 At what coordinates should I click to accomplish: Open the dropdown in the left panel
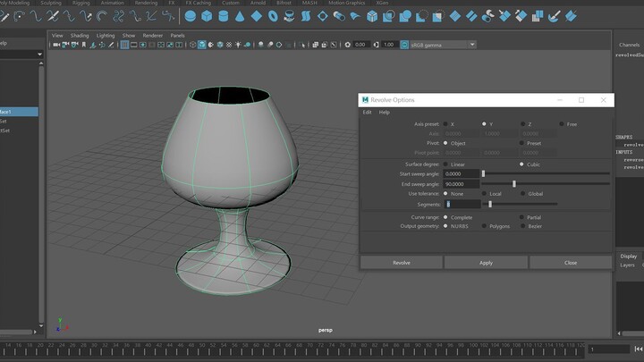click(x=39, y=55)
